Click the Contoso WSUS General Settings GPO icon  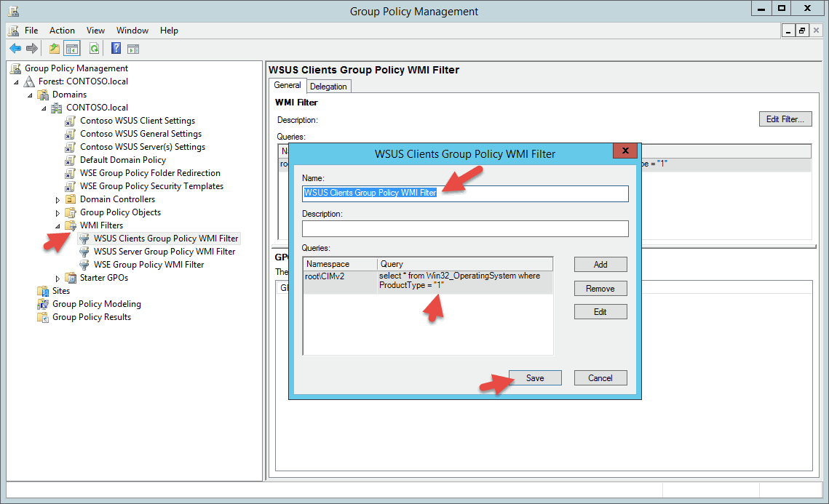pyautogui.click(x=71, y=135)
